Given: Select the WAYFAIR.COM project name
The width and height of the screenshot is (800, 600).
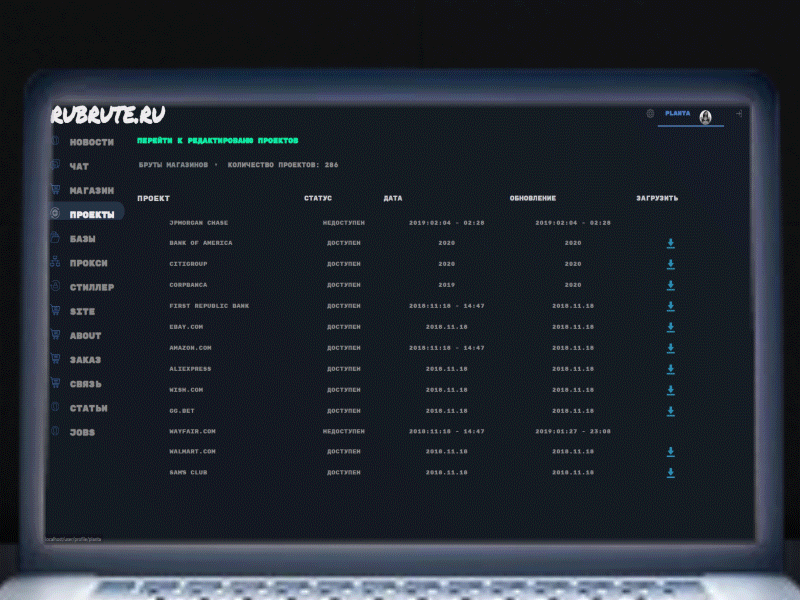Looking at the screenshot, I should [x=192, y=431].
